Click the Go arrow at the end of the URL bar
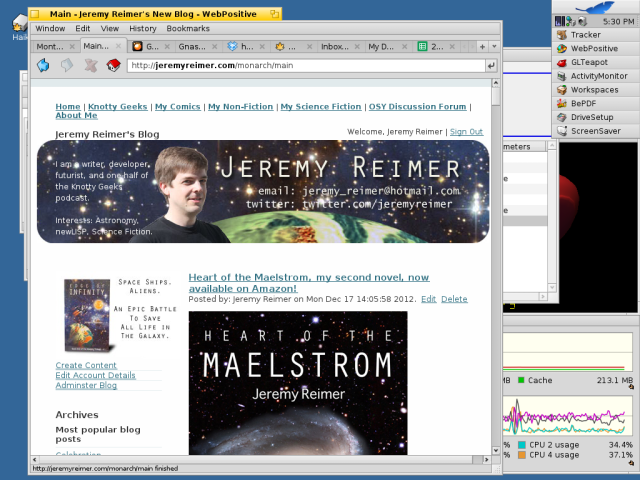 (x=491, y=65)
